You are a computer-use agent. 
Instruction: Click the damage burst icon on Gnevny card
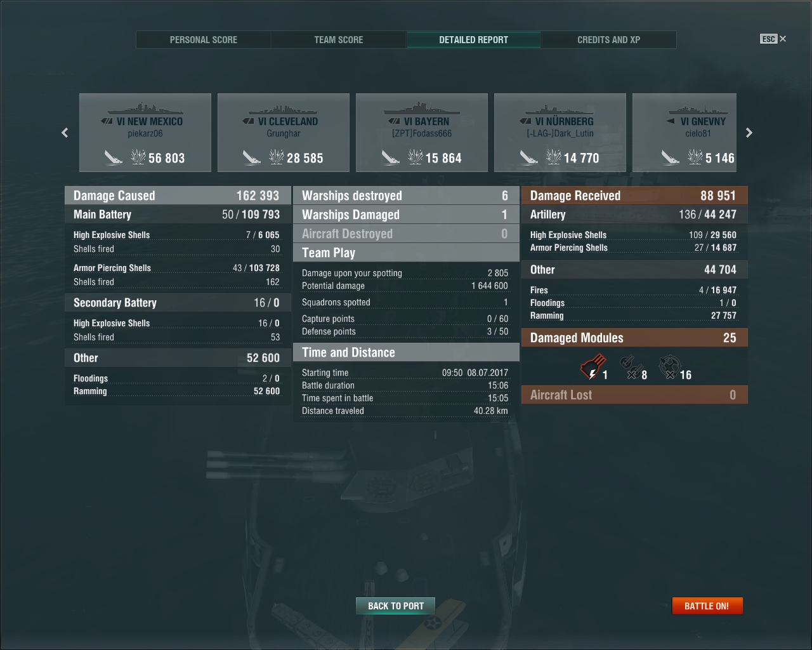pyautogui.click(x=695, y=157)
